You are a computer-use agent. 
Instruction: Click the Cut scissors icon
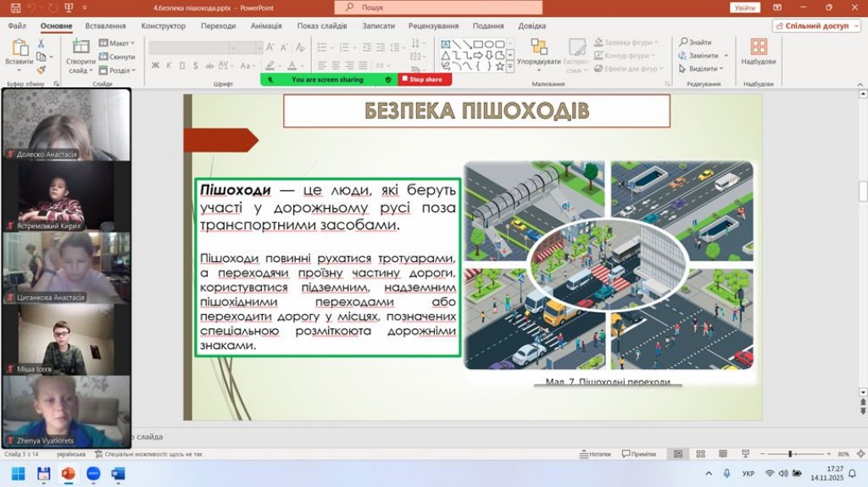tap(42, 43)
